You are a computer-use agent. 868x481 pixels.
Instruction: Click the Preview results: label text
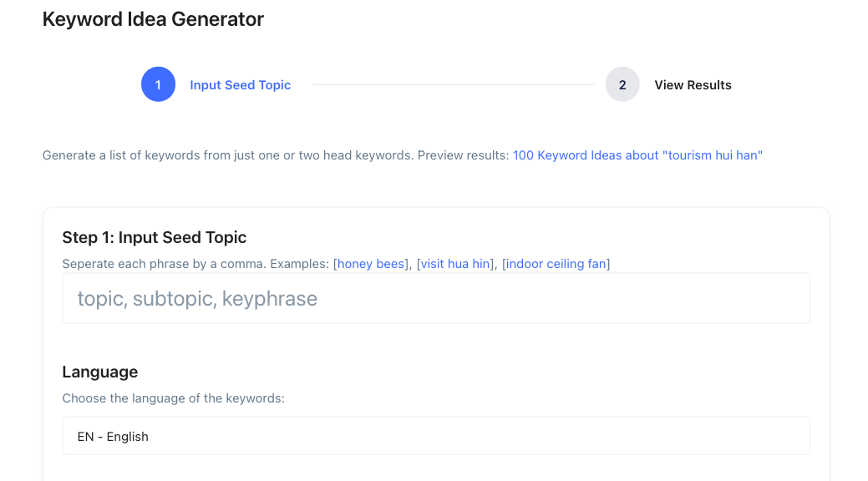464,155
